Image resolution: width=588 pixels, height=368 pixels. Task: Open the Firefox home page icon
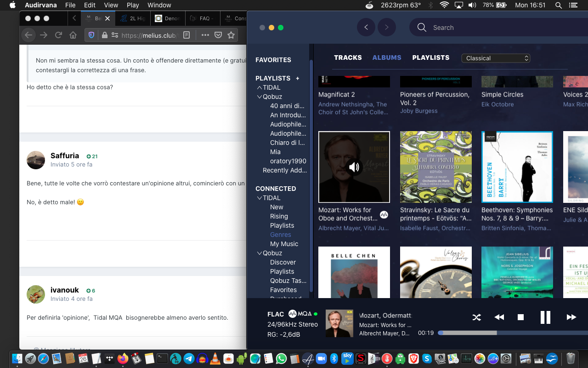coord(73,35)
